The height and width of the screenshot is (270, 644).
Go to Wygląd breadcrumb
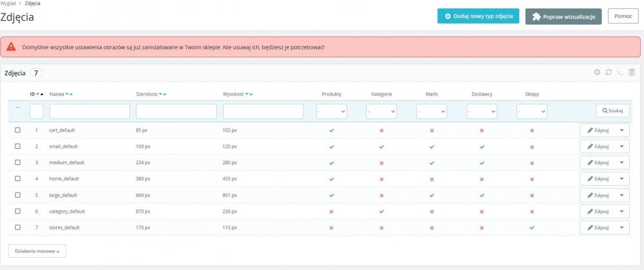pyautogui.click(x=8, y=3)
